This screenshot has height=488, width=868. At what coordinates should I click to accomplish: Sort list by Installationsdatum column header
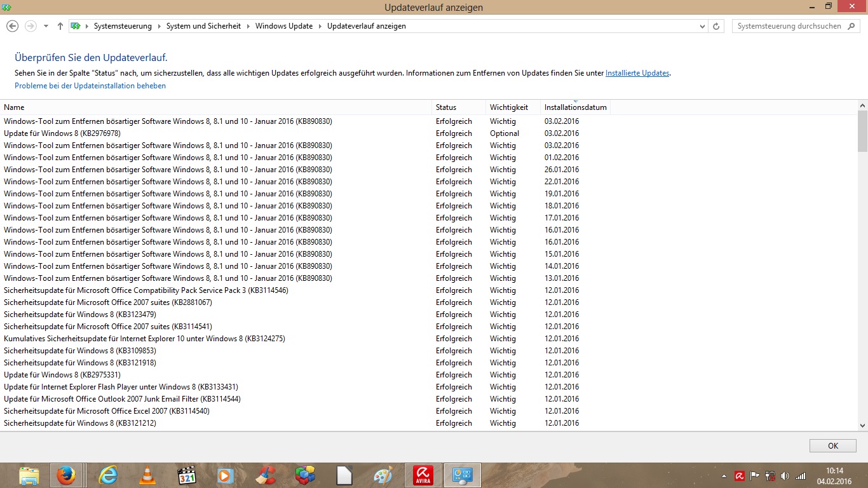(x=575, y=107)
